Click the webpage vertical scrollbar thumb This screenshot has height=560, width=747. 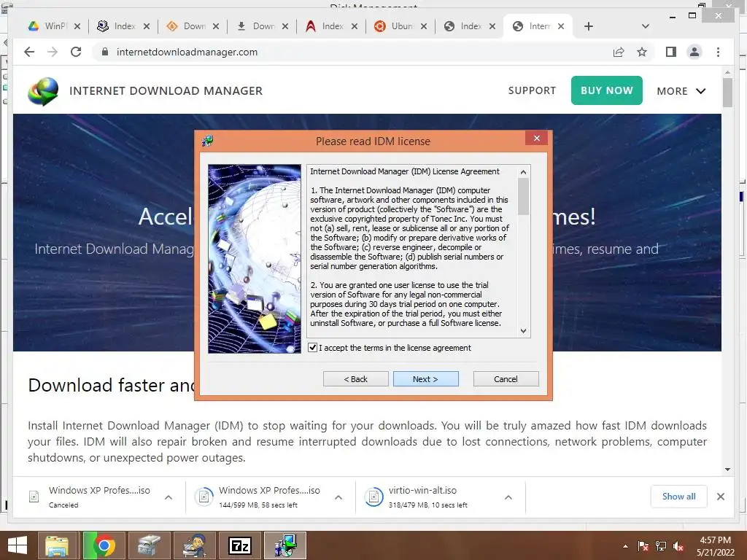click(x=727, y=93)
